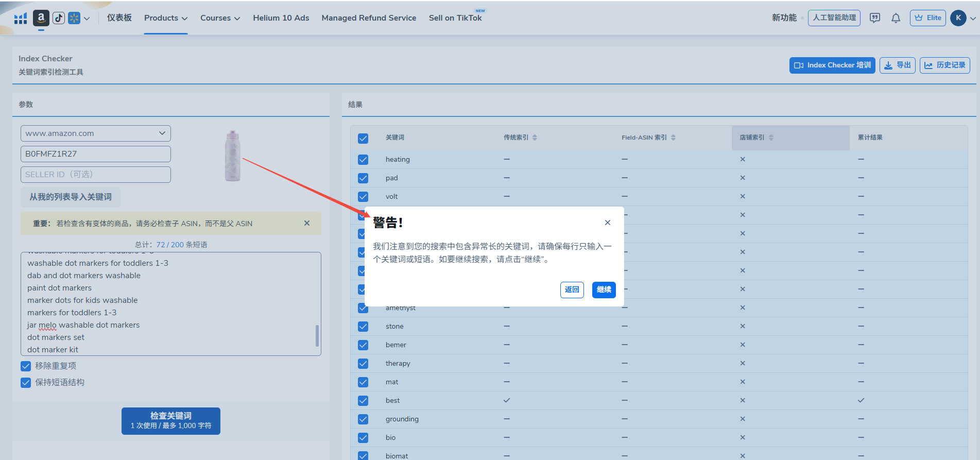Click the Helium 10 logo icon
Screen dimensions: 980x460
(x=21, y=19)
